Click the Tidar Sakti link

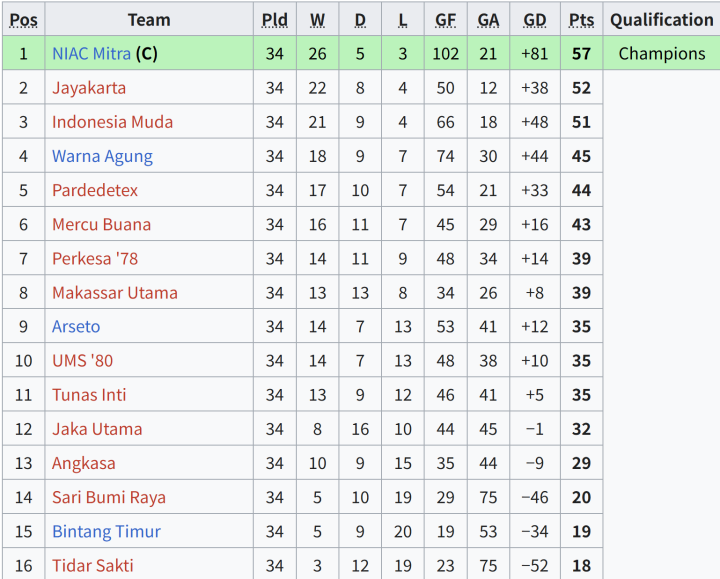92,566
